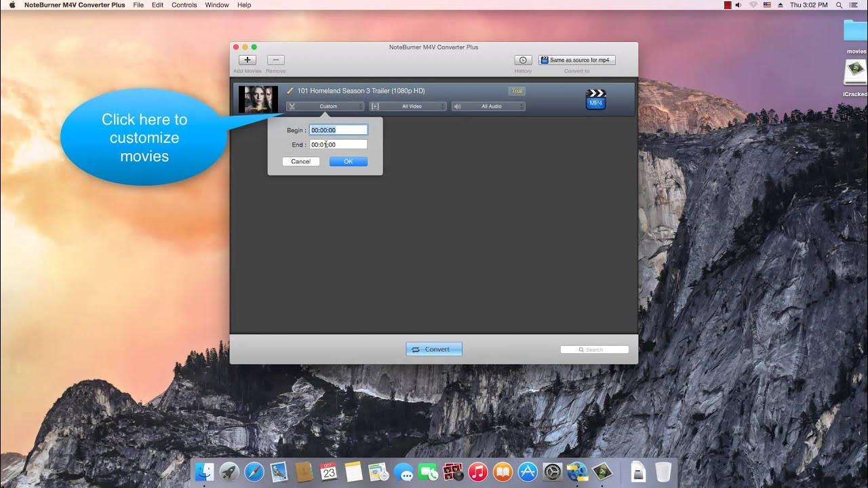Screen dimensions: 868x488
Task: Open iBooks from the Dock
Action: [x=502, y=471]
